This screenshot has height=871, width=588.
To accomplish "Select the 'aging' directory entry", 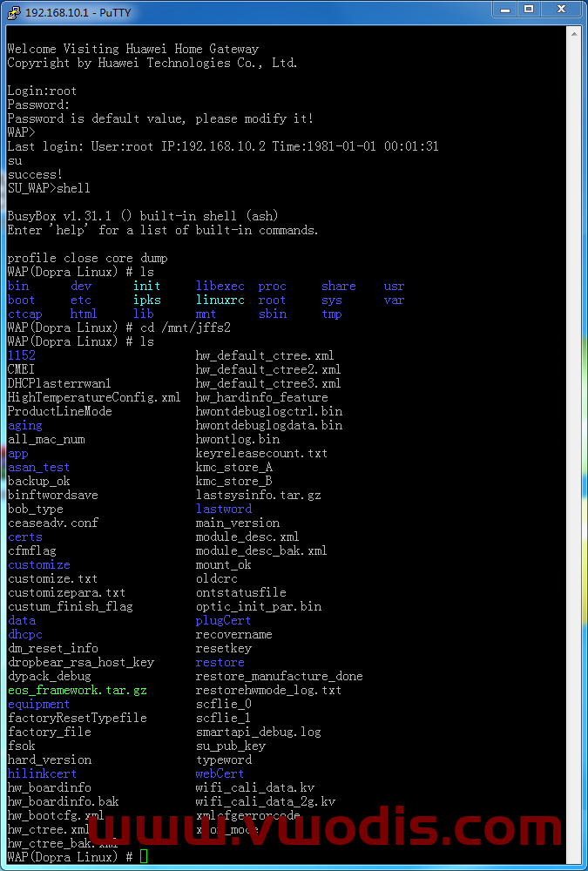I will click(25, 426).
